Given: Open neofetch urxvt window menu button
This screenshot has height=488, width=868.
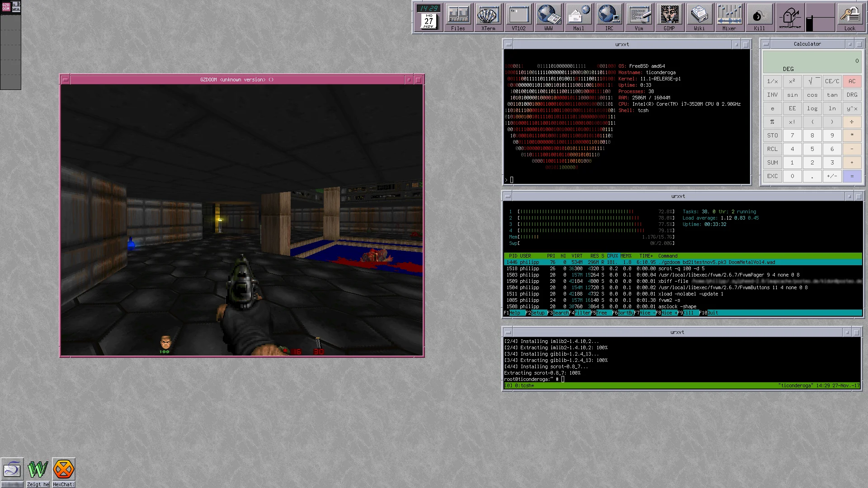Looking at the screenshot, I should coord(508,44).
